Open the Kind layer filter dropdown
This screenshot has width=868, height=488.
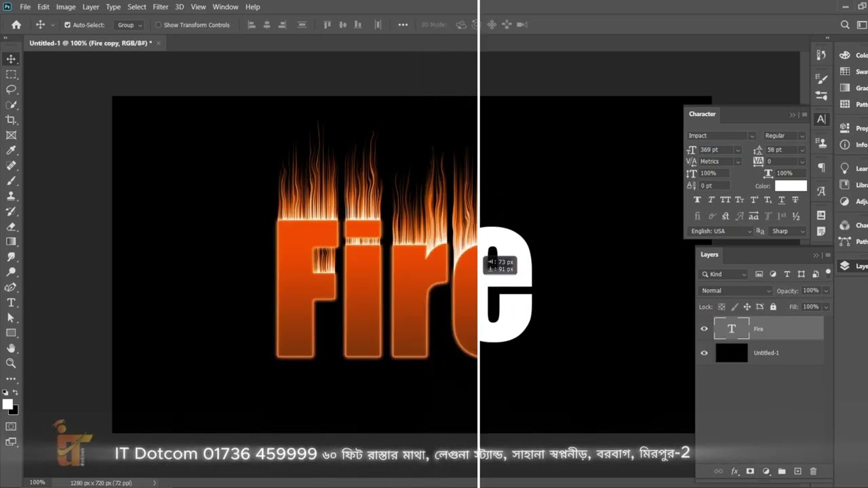[723, 274]
